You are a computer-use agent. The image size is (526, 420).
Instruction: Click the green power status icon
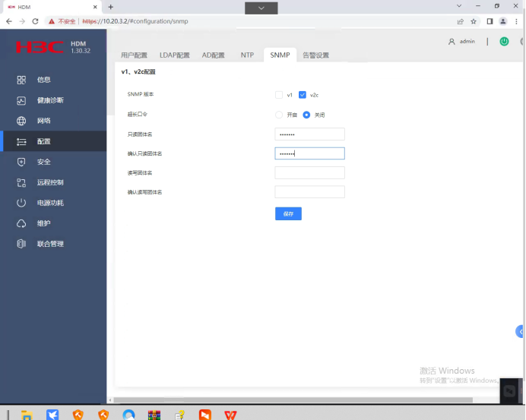(504, 41)
